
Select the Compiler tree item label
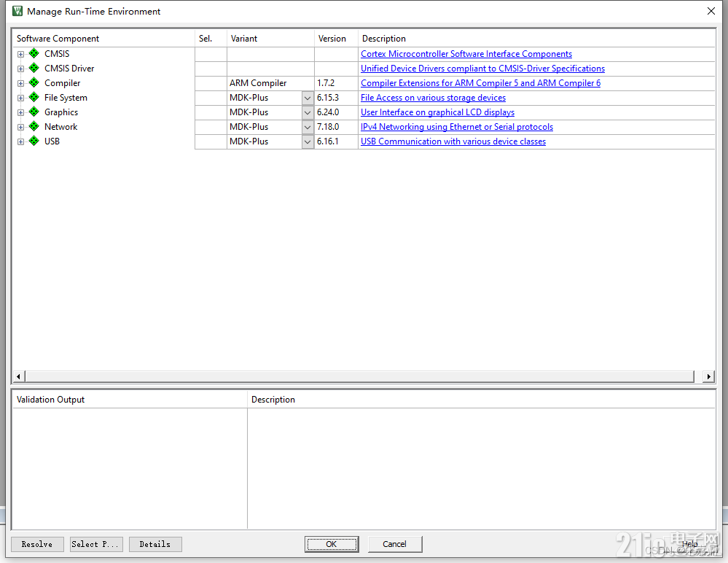pyautogui.click(x=62, y=83)
